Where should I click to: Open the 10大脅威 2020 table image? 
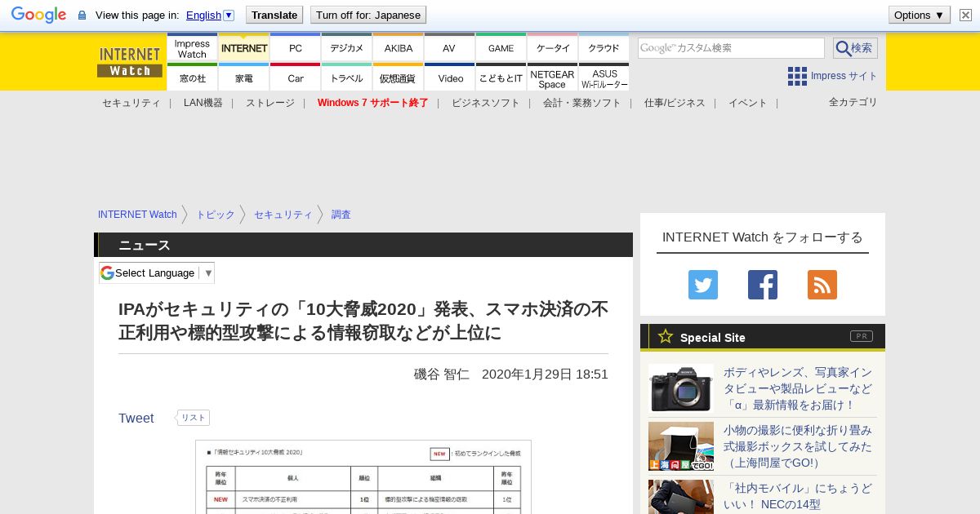point(363,476)
